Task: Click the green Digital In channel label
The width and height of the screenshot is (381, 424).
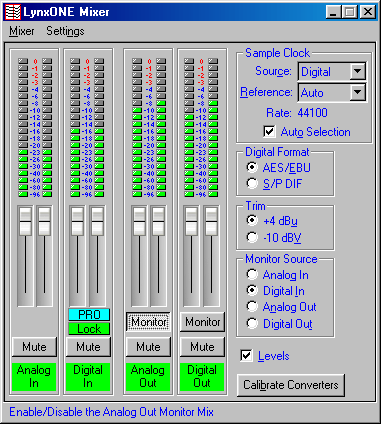Action: point(88,377)
